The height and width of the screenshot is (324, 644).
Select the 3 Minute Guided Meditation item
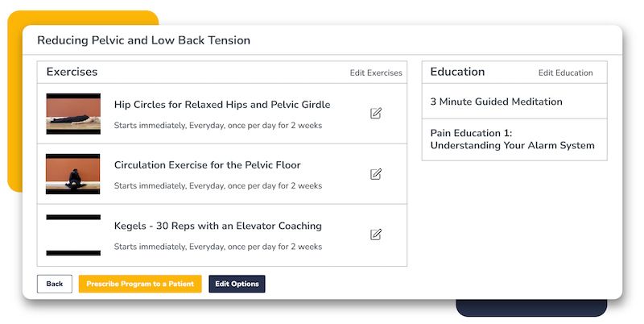[496, 102]
